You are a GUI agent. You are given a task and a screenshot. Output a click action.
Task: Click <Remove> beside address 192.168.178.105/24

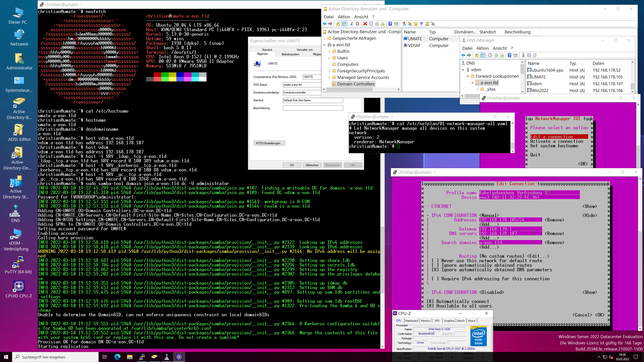(554, 220)
